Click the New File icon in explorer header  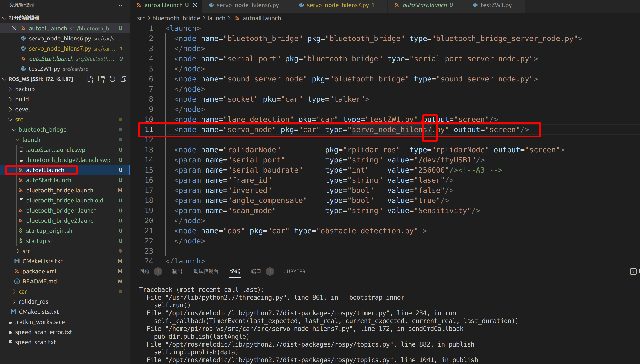click(x=90, y=79)
